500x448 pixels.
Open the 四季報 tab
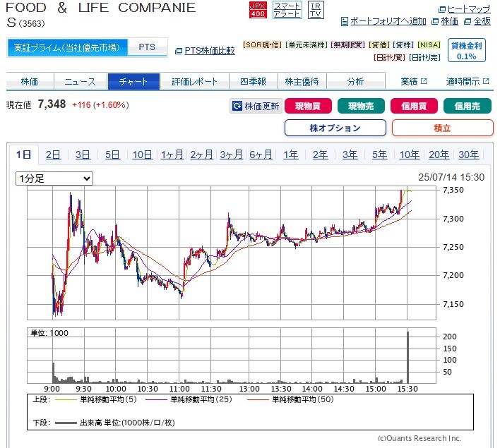254,82
